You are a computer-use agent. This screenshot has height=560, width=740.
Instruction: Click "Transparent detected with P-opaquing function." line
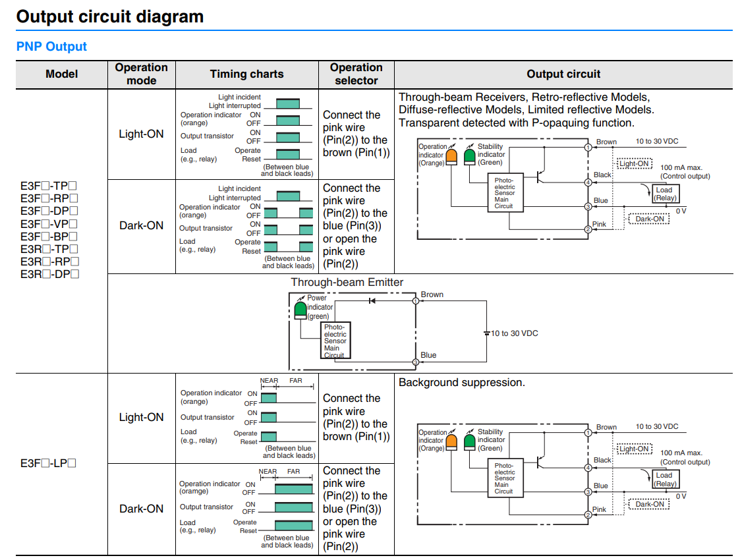517,123
